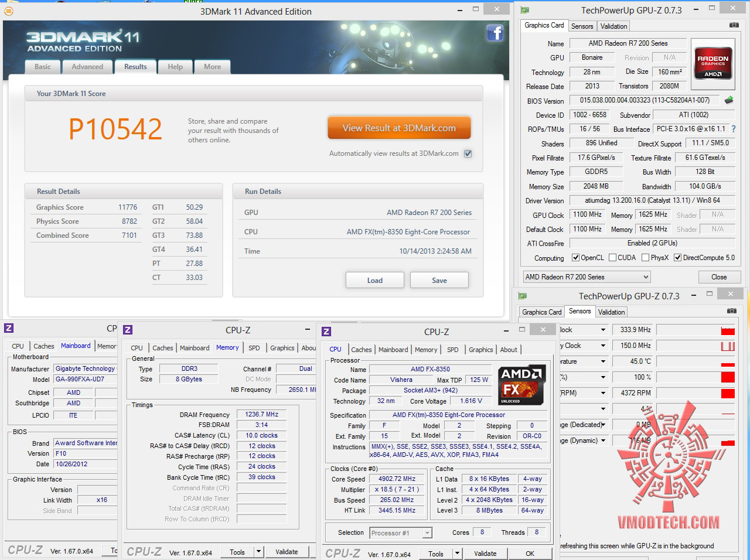Open Validation tab in GPU-Z Graphics Card window

pyautogui.click(x=613, y=26)
